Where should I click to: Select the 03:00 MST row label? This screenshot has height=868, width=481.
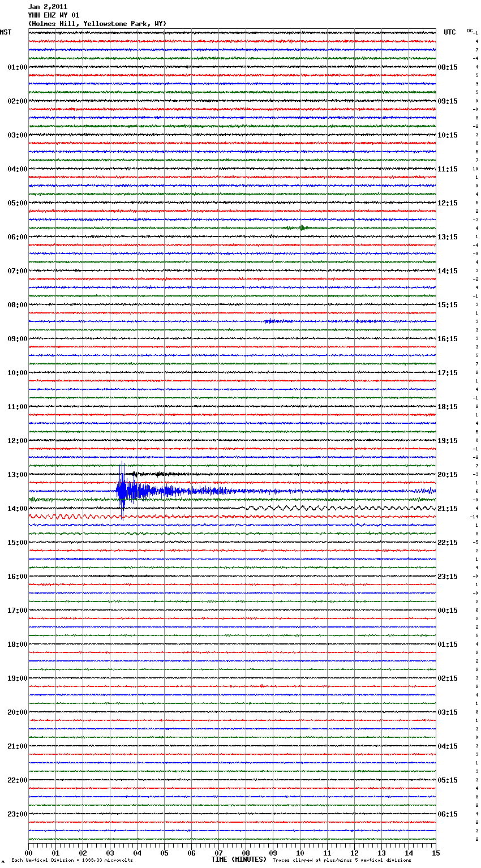pyautogui.click(x=18, y=135)
